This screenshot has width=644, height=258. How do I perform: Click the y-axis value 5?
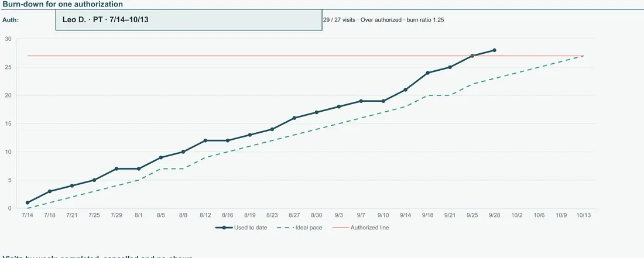10,180
